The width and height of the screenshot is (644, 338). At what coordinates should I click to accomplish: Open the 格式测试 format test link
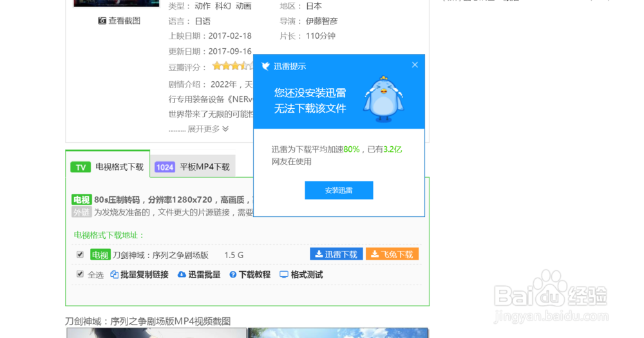tap(307, 275)
